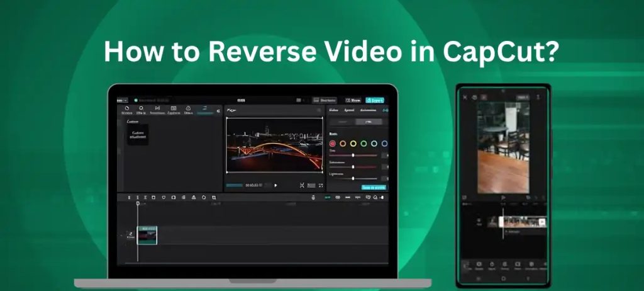Close the project with the phone's X icon

click(x=465, y=98)
